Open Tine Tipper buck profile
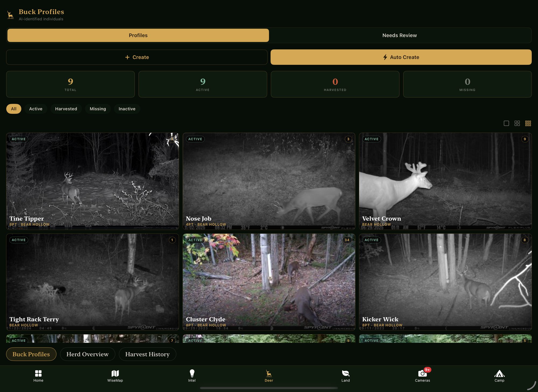The width and height of the screenshot is (538, 392). [x=93, y=181]
